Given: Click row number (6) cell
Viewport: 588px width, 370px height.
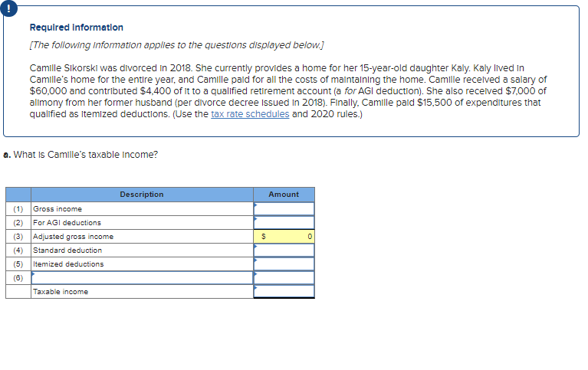Looking at the screenshot, I should point(18,278).
